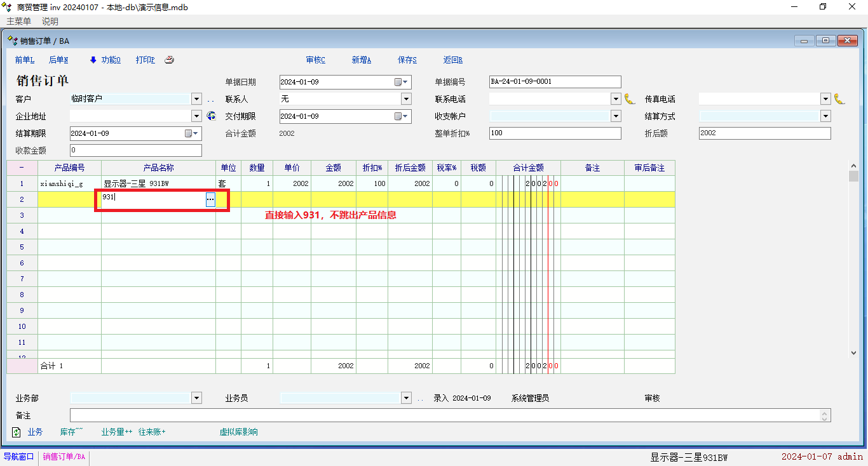Expand the 业务部 dropdown
This screenshot has height=466, width=868.
click(x=196, y=398)
